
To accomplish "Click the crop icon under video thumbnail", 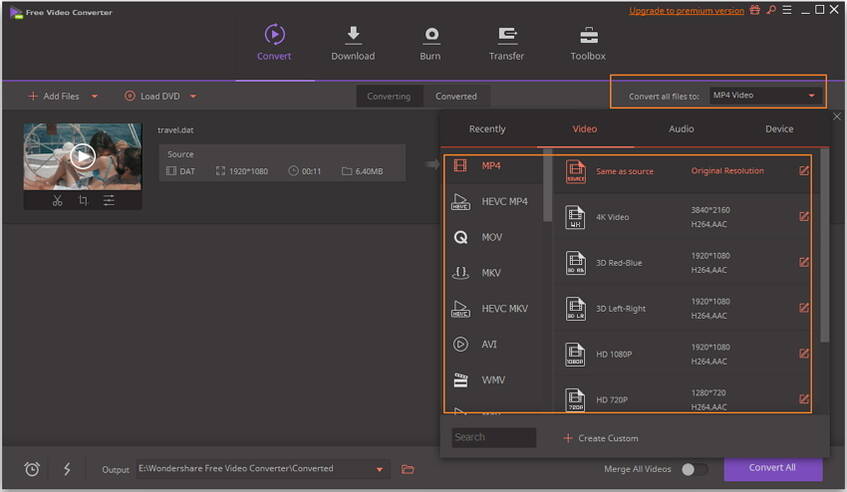I will click(x=83, y=200).
